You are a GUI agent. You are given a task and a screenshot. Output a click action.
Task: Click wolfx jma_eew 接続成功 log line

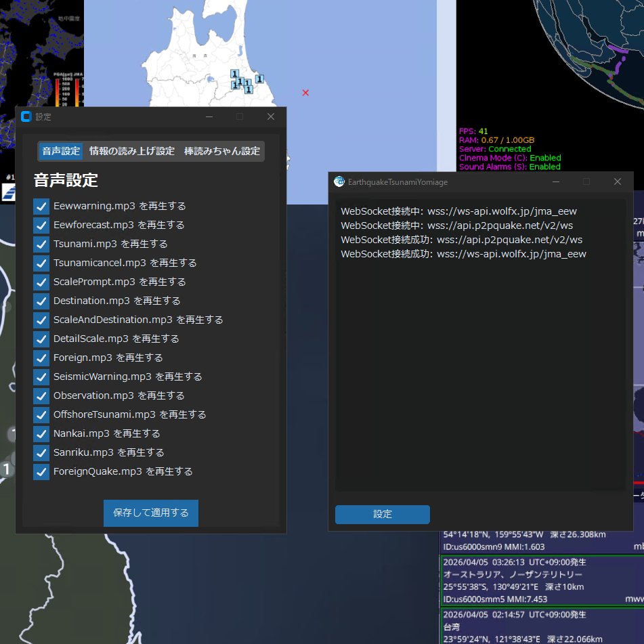pos(463,254)
